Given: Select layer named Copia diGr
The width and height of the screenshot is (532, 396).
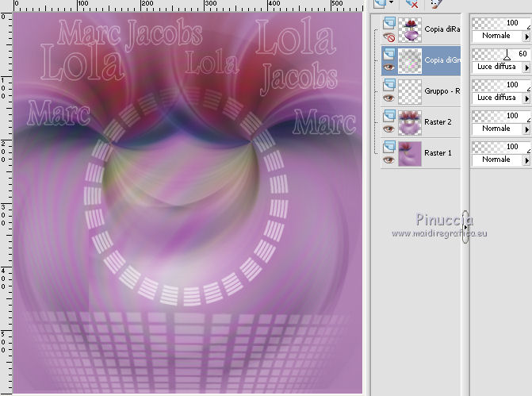Looking at the screenshot, I should coord(442,60).
